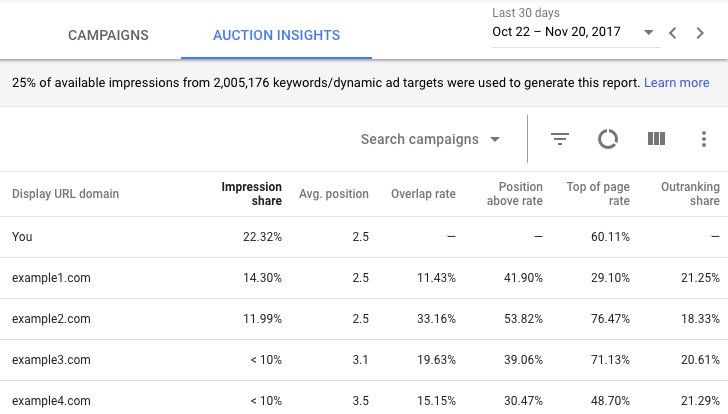Sort by Position above rate header
Image resolution: width=728 pixels, height=414 pixels.
coord(513,194)
